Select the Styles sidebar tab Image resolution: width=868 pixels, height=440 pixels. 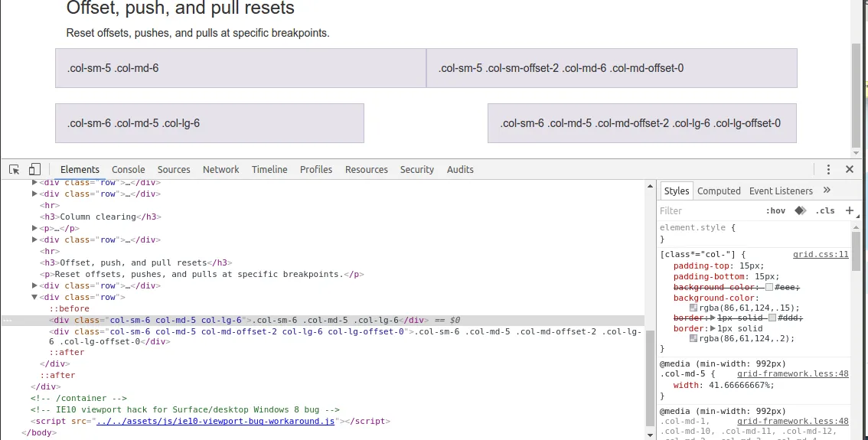click(677, 191)
